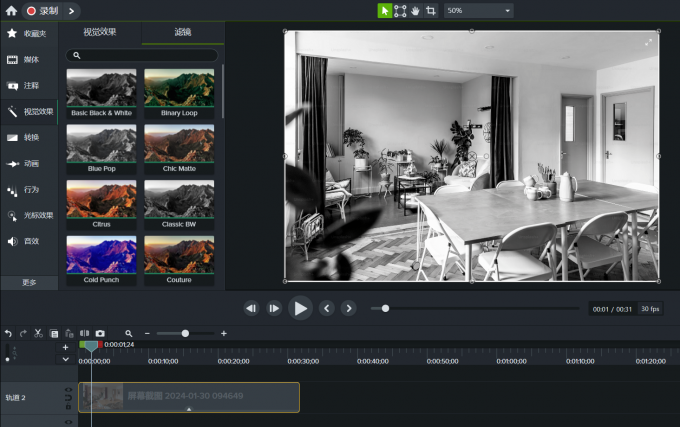Select the 屏幕截图 2024-01-30 clip
Image resolution: width=680 pixels, height=427 pixels.
tap(189, 397)
